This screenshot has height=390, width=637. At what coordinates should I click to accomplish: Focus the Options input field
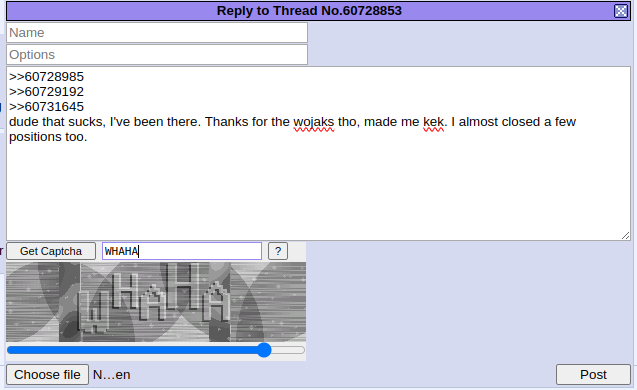(157, 54)
